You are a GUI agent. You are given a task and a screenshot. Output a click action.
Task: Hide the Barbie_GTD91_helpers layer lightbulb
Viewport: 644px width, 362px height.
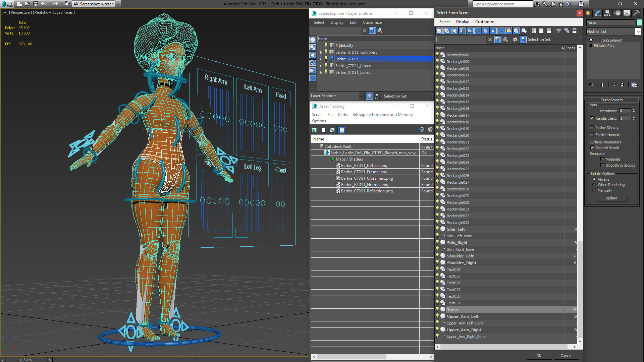tap(326, 65)
